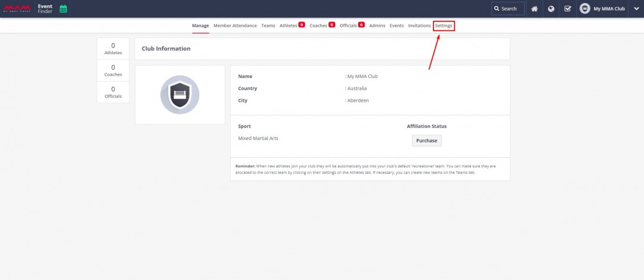Click the ': Australia' country value
The height and width of the screenshot is (280, 644).
pos(355,88)
